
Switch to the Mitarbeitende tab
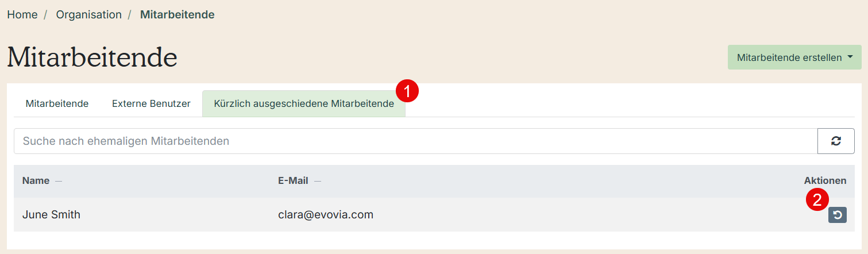[57, 103]
